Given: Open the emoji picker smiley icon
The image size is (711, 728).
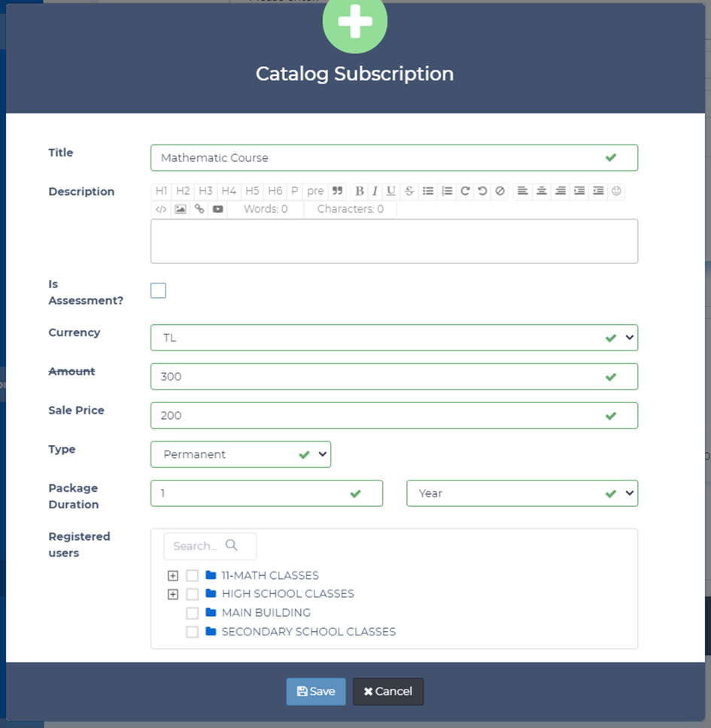Looking at the screenshot, I should tap(616, 191).
